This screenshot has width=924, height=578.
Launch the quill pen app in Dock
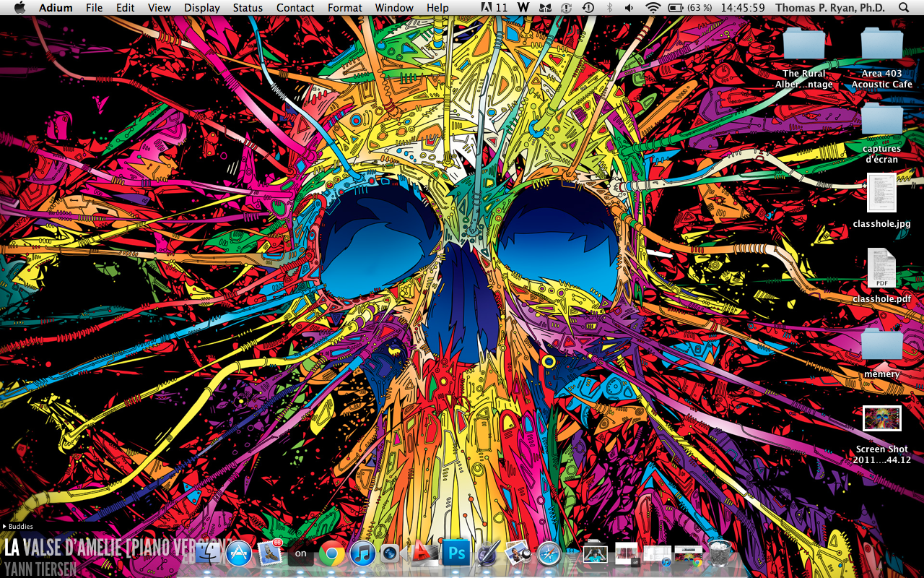click(x=487, y=554)
